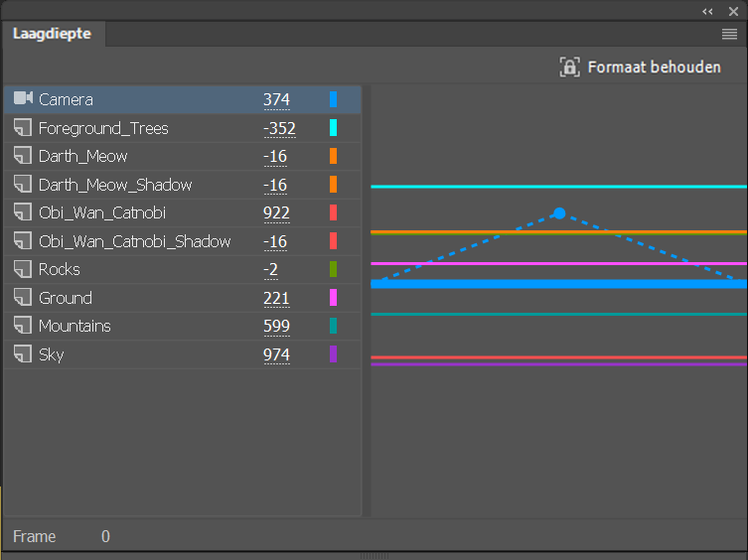Select the Obi_Wan_Catnobi_Shadow layer row
This screenshot has height=560, width=748.
pos(134,241)
